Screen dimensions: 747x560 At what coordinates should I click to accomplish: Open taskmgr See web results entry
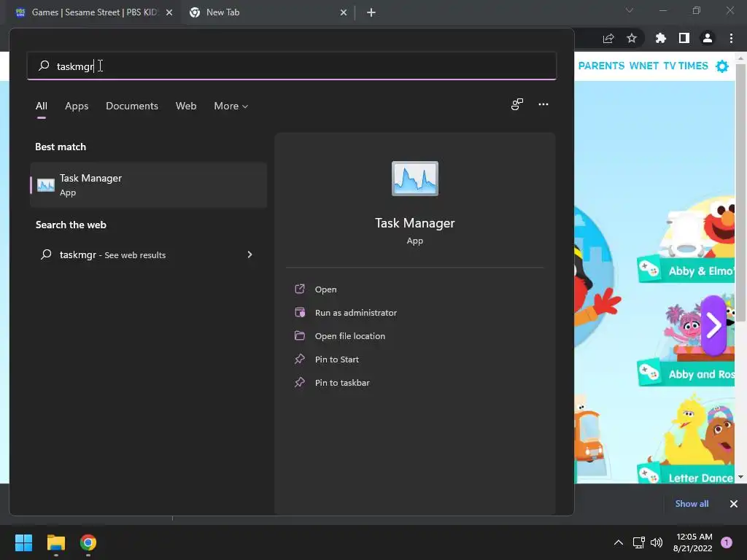coord(148,254)
